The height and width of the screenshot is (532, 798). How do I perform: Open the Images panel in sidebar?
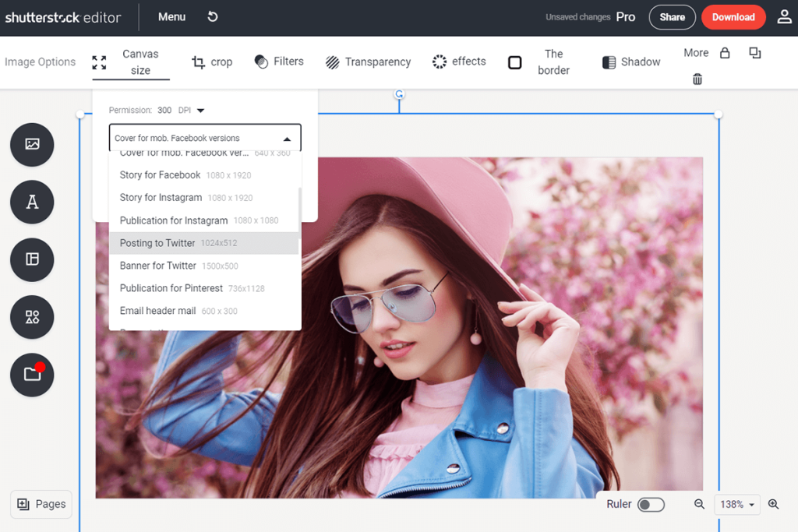(x=31, y=144)
